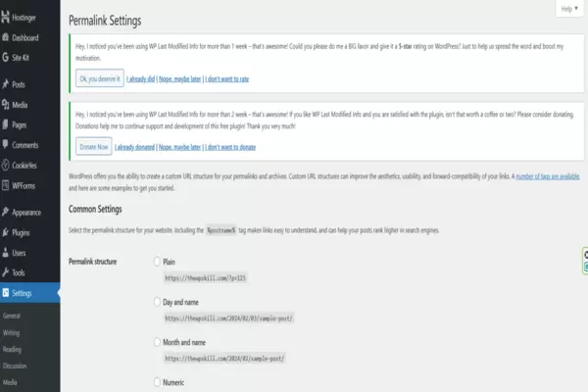Open Site Kit menu

[21, 58]
